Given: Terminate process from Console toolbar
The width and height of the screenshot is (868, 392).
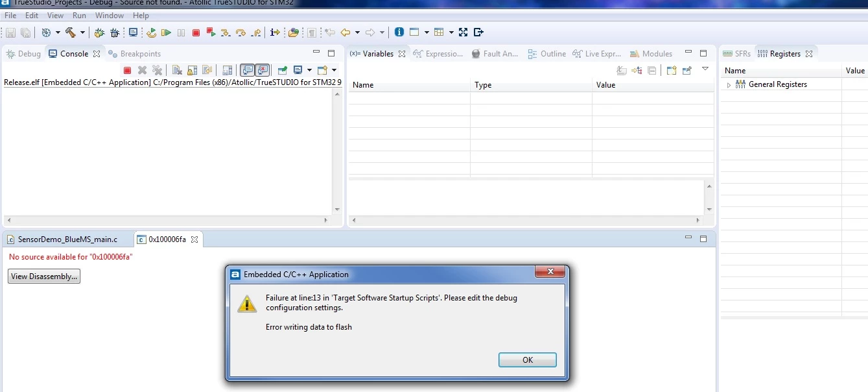Looking at the screenshot, I should [x=127, y=70].
